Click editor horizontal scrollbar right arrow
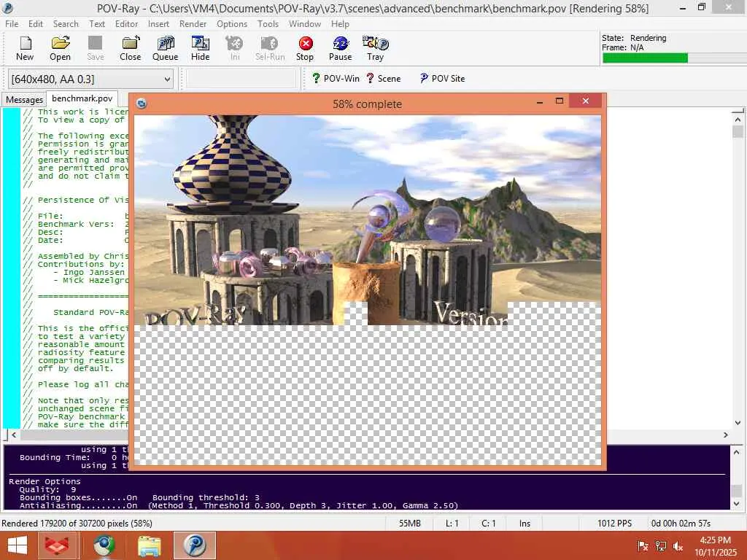747x560 pixels. (726, 435)
